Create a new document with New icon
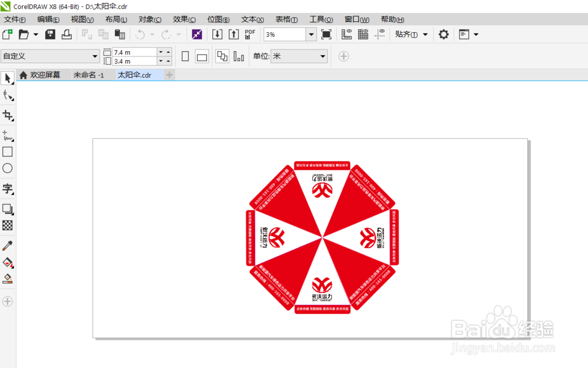The height and width of the screenshot is (368, 588). click(x=8, y=35)
